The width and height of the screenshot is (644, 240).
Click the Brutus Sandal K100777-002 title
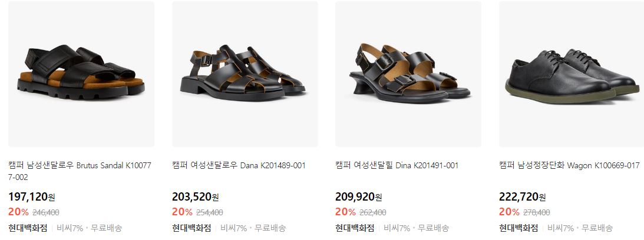pos(80,172)
